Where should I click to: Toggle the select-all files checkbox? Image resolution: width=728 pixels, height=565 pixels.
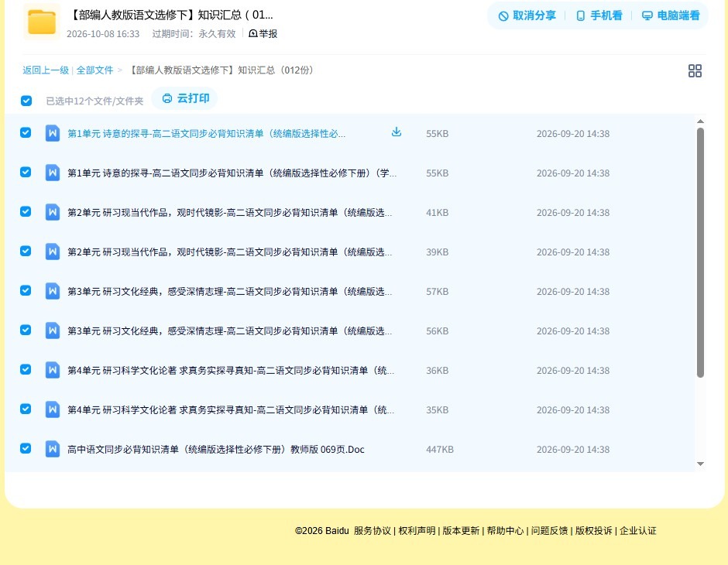click(x=26, y=101)
